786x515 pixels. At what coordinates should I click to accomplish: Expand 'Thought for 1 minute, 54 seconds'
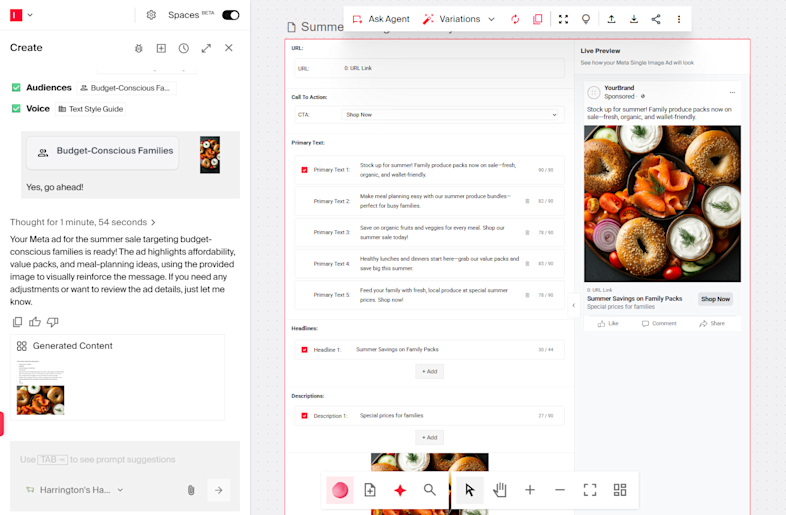pos(83,222)
